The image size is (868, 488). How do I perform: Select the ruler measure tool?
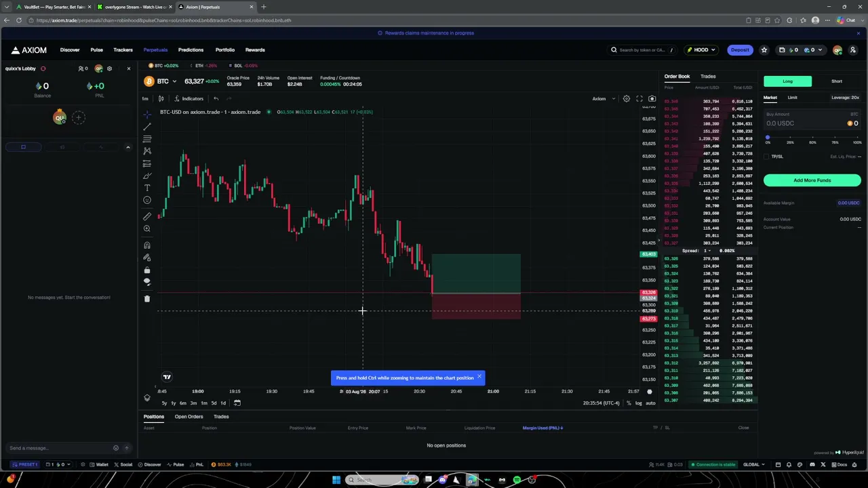pyautogui.click(x=147, y=216)
